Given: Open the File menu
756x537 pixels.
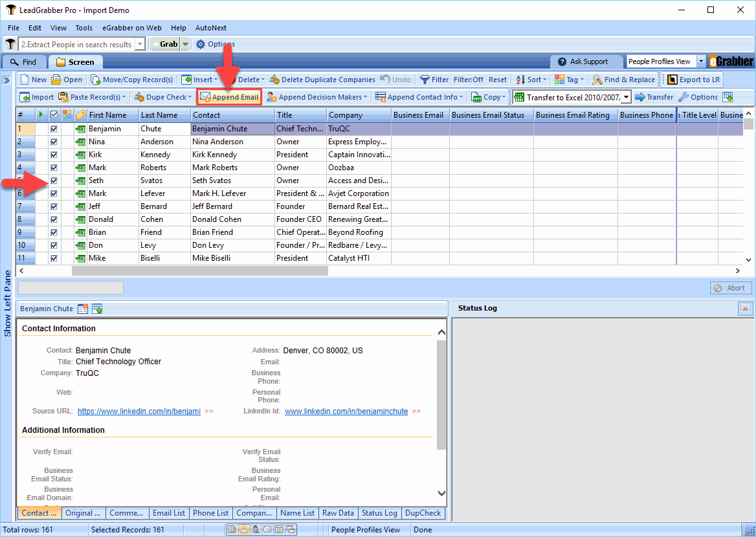Looking at the screenshot, I should pos(14,28).
